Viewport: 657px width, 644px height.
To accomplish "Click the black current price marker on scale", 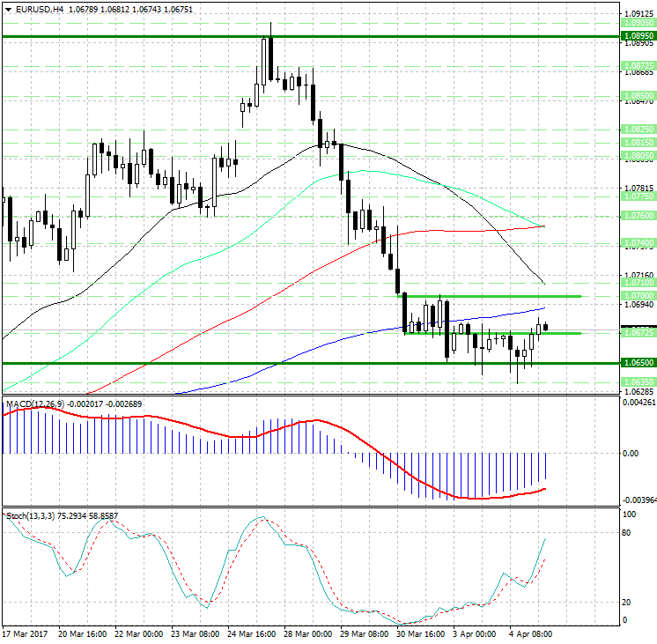I will pos(639,326).
